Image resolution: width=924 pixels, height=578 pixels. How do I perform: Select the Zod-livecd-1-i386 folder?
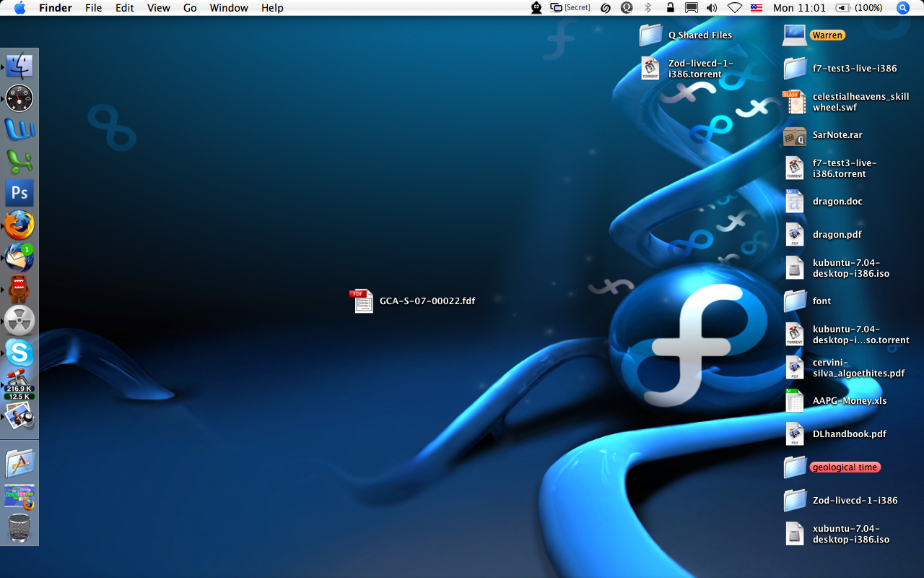[841, 500]
